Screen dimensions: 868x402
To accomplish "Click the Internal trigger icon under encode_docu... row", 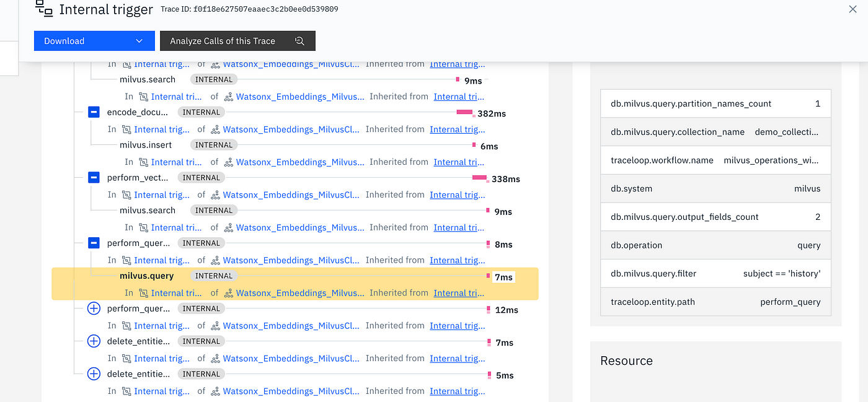I will [x=126, y=129].
